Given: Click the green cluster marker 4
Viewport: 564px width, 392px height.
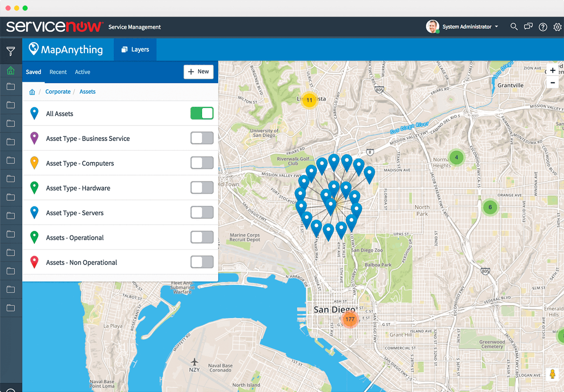Looking at the screenshot, I should 456,157.
